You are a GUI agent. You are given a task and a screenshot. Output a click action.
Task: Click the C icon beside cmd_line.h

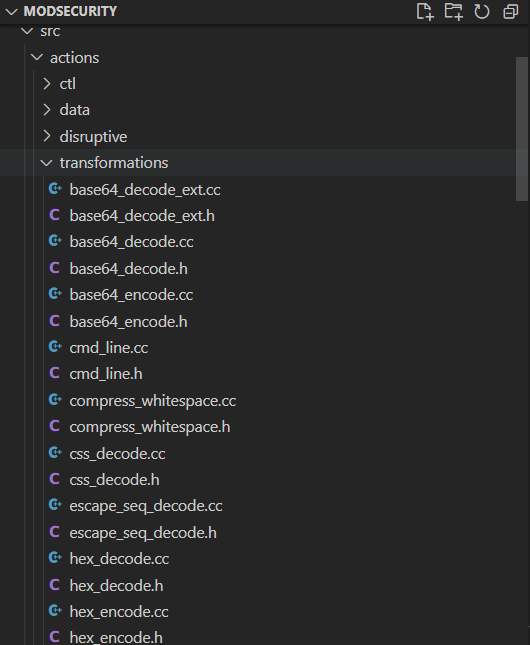coord(54,374)
